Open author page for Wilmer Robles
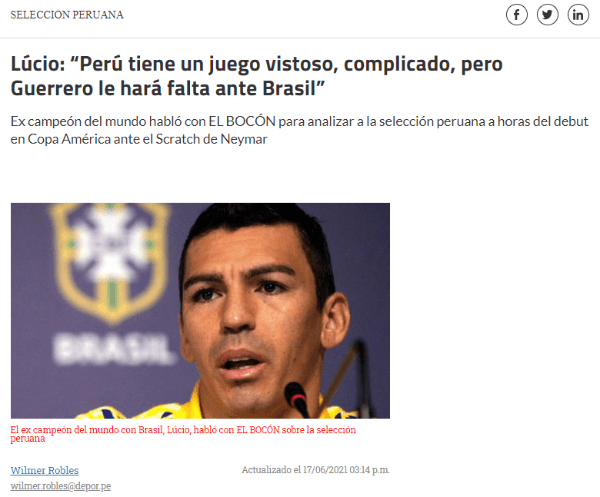 pyautogui.click(x=44, y=470)
